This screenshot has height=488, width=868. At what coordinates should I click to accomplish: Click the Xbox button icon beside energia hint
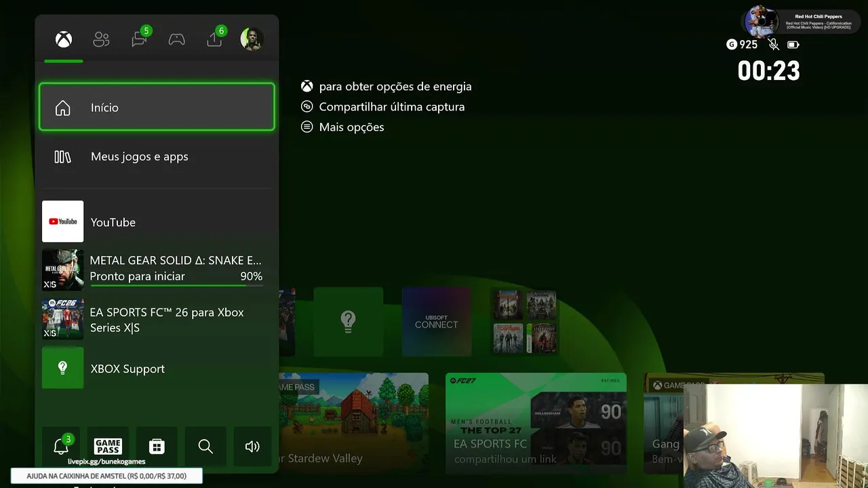[x=307, y=87]
